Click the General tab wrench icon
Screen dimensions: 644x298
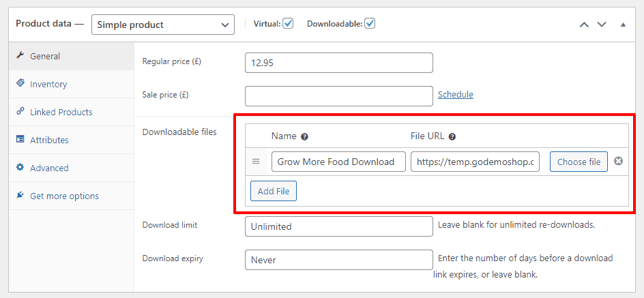coord(20,55)
